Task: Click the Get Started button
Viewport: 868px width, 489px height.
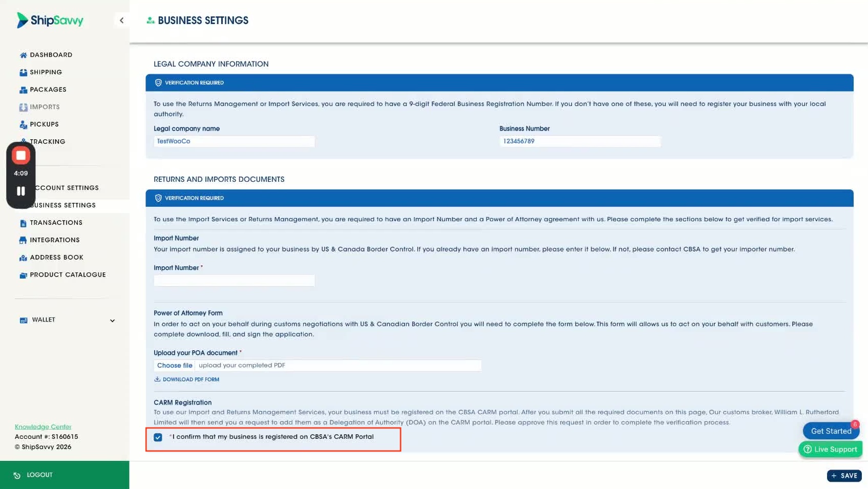Action: tap(831, 431)
